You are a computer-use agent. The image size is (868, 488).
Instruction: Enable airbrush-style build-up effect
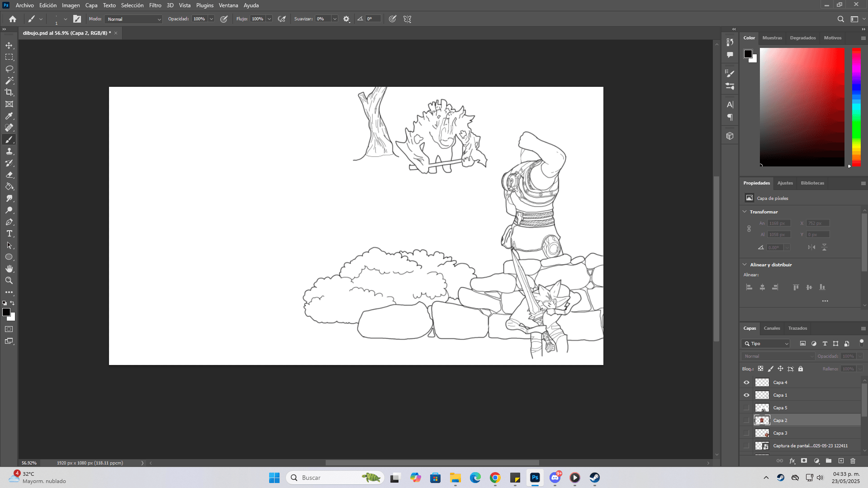click(282, 19)
